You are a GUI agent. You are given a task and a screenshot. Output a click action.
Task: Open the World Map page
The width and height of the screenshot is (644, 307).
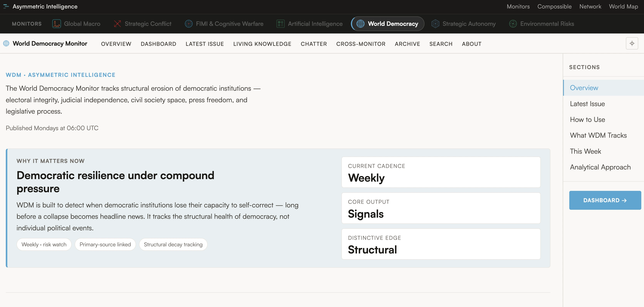pyautogui.click(x=623, y=7)
